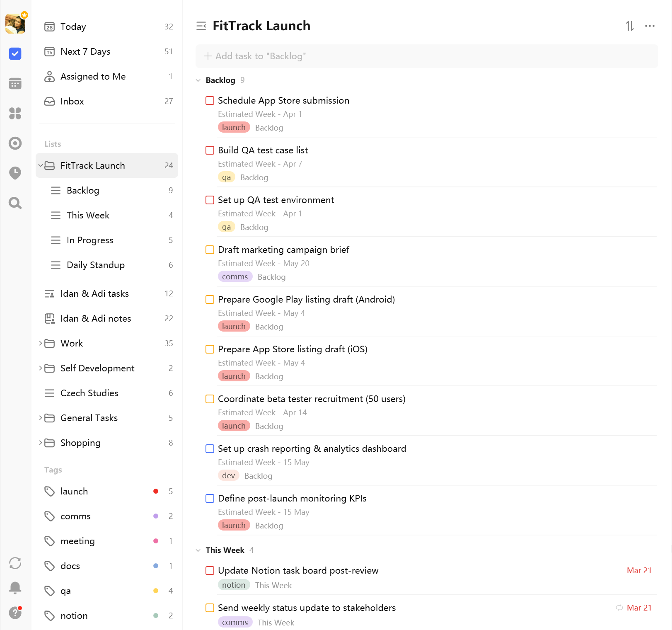This screenshot has height=630, width=672.
Task: Click the sort arrows icon
Action: point(630,26)
